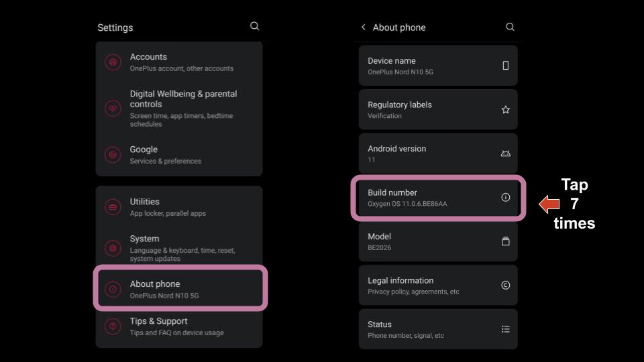Open Legal information
This screenshot has height=362, width=644.
tap(438, 286)
